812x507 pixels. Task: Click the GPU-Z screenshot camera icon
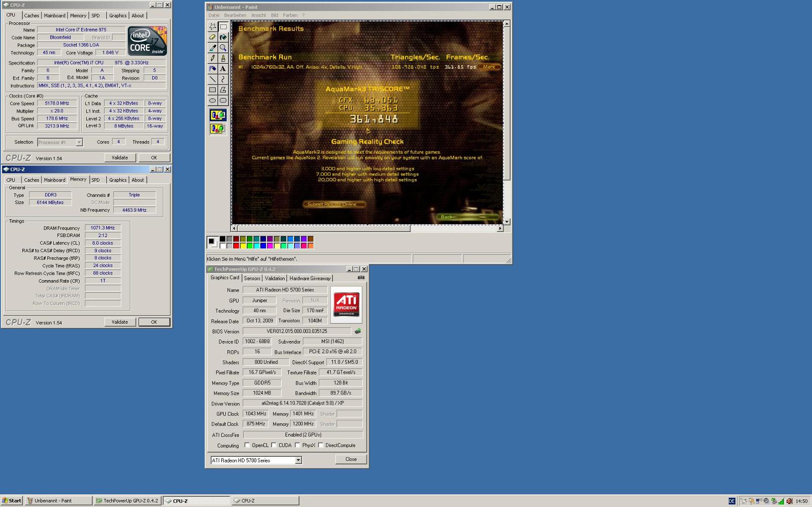[361, 278]
